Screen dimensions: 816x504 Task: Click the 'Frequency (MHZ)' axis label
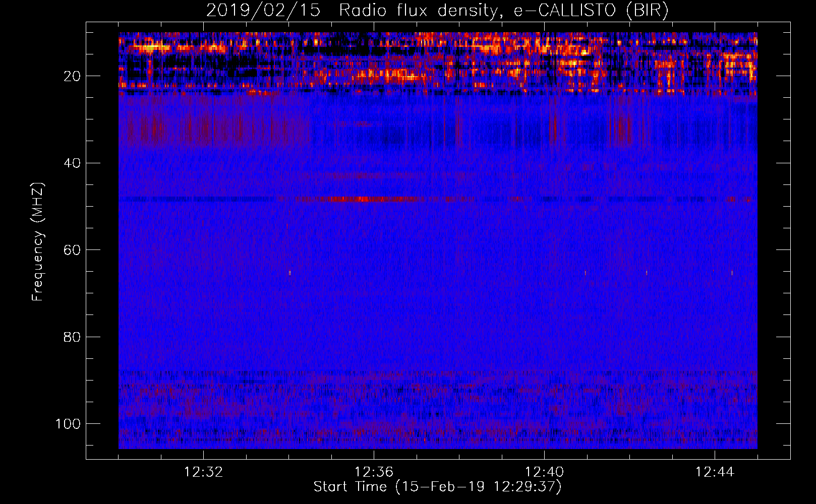[38, 242]
